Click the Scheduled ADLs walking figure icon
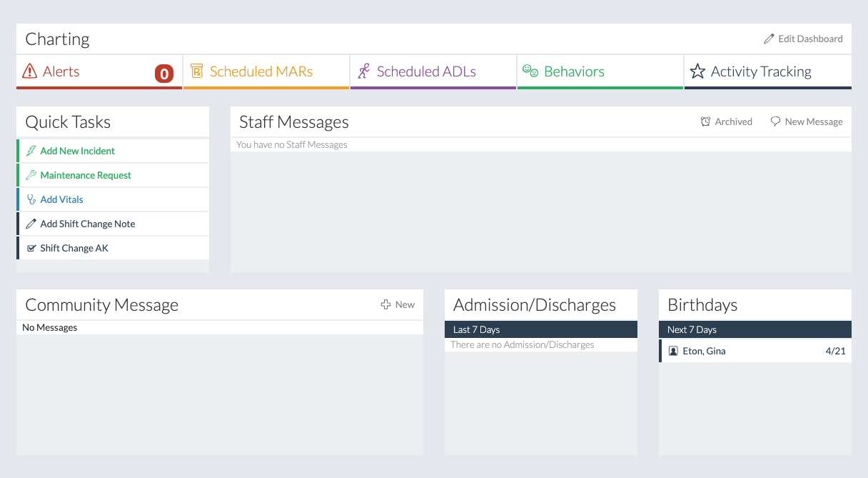This screenshot has width=868, height=478. point(364,71)
